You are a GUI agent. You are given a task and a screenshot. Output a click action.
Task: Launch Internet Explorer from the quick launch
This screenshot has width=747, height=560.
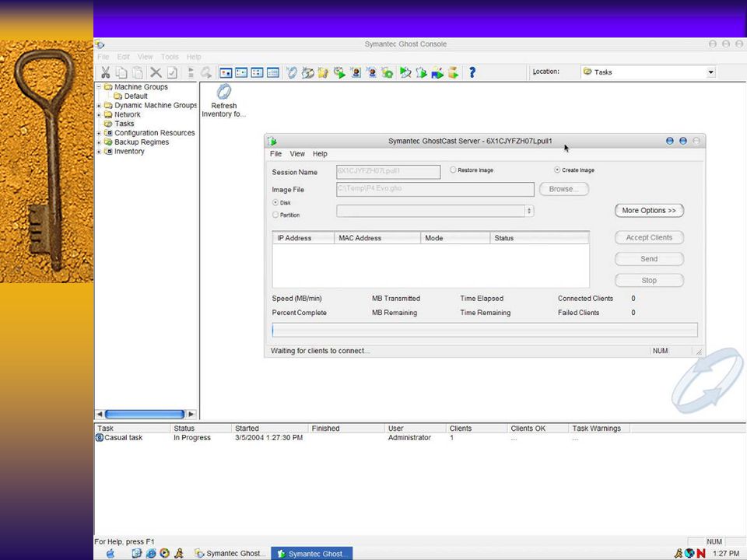coord(150,553)
